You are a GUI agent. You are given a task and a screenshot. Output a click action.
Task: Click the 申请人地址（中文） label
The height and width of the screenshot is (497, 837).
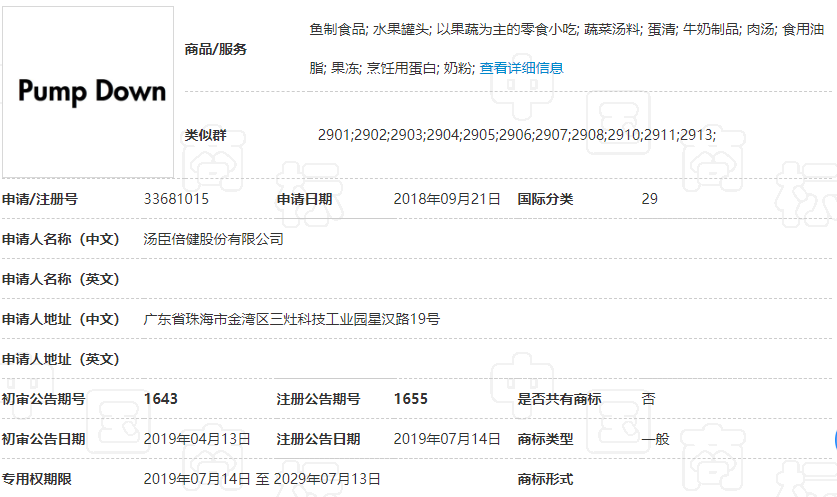pyautogui.click(x=61, y=319)
